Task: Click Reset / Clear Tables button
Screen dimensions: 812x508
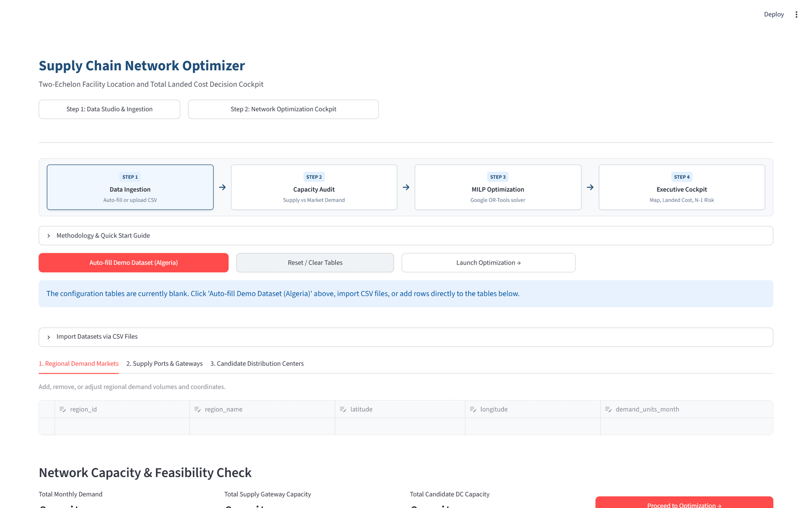Action: click(x=315, y=263)
